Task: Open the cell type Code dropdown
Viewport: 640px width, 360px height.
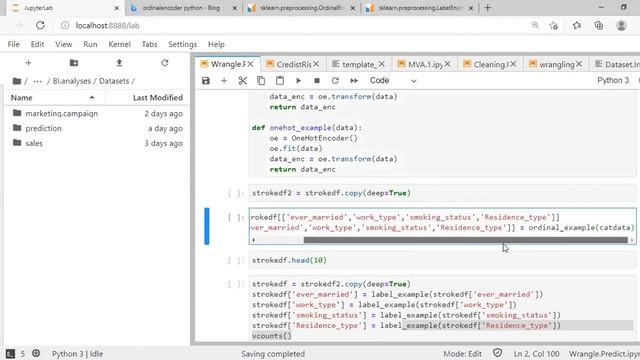Action: tap(393, 80)
